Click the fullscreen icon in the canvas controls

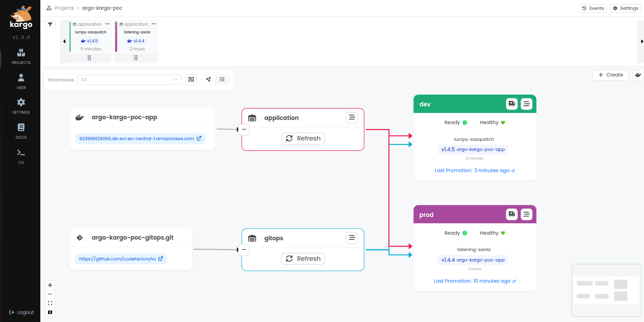point(50,303)
